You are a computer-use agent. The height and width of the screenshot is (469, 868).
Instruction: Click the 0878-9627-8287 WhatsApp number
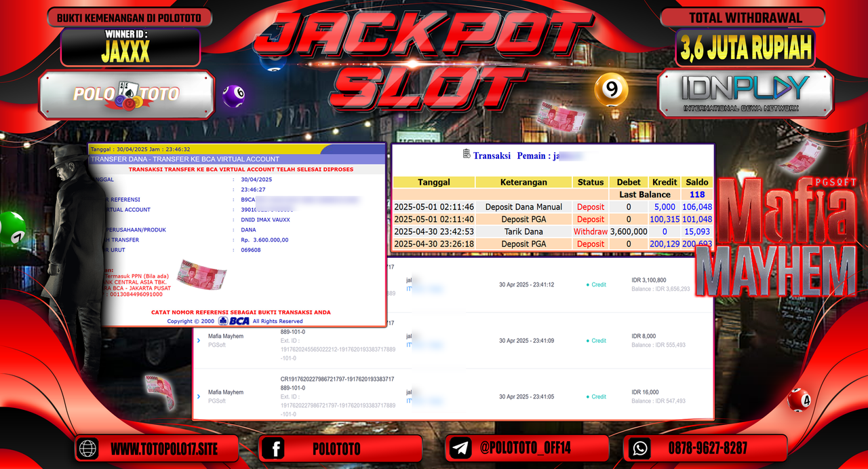pos(708,449)
